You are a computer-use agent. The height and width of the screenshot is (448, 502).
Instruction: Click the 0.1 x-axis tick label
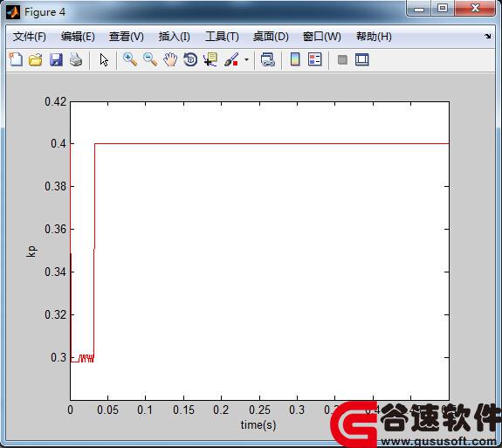tap(145, 410)
